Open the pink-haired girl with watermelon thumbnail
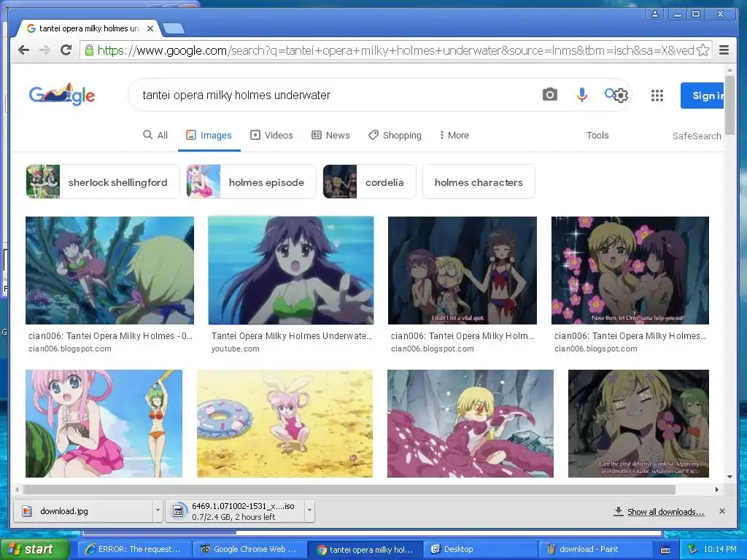The image size is (747, 560). [104, 424]
